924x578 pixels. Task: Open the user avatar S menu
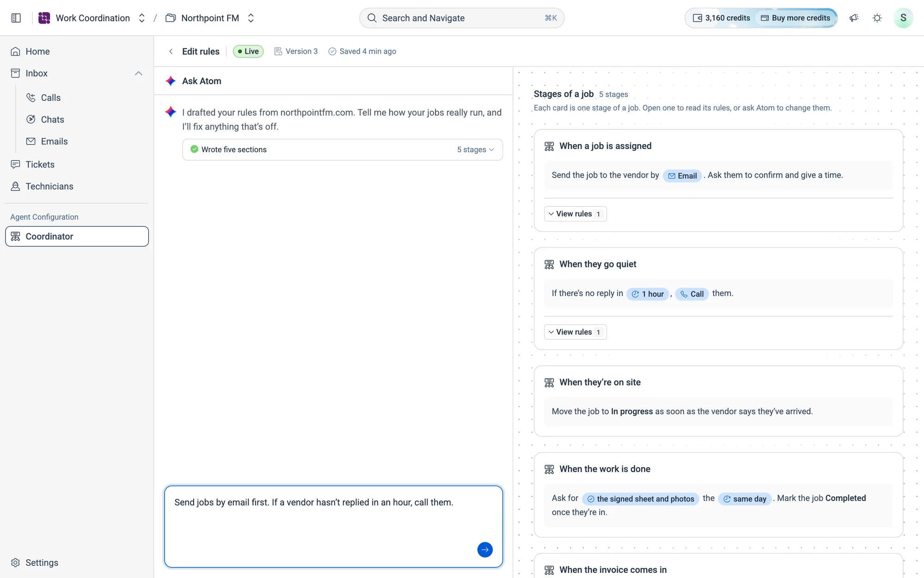point(903,18)
